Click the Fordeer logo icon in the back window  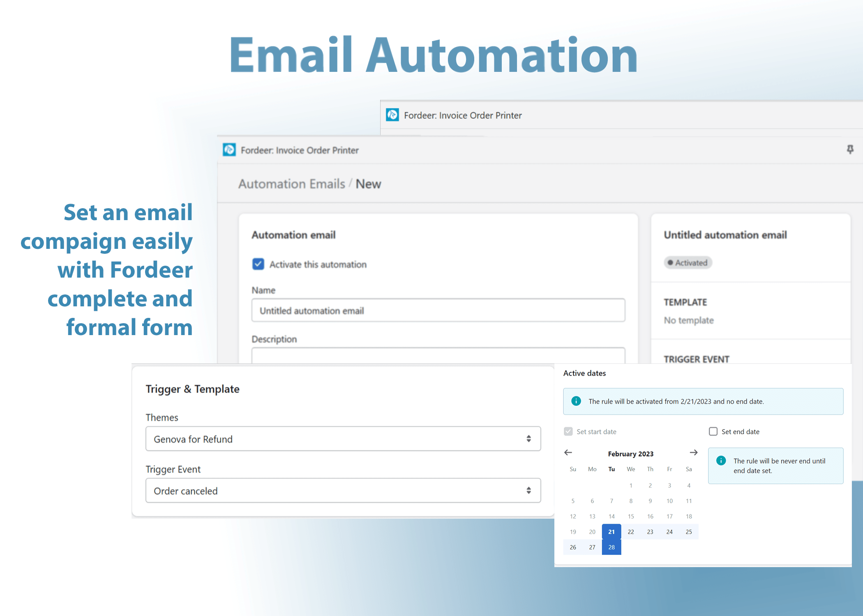click(392, 115)
